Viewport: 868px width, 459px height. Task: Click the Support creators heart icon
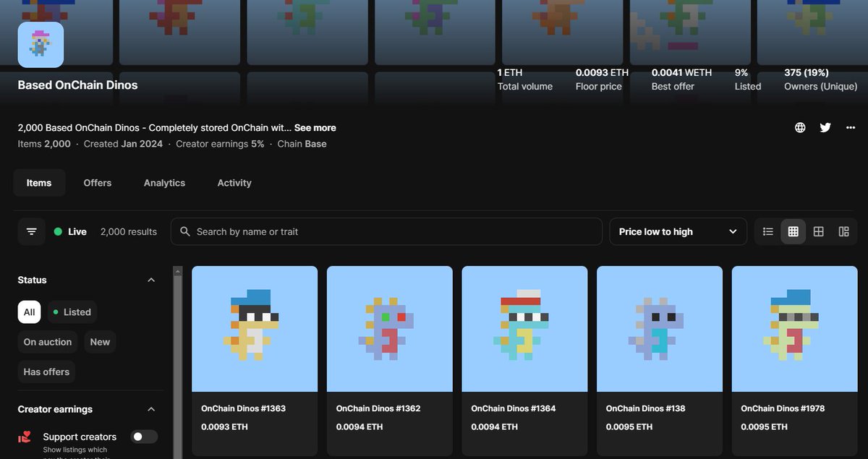pos(25,437)
